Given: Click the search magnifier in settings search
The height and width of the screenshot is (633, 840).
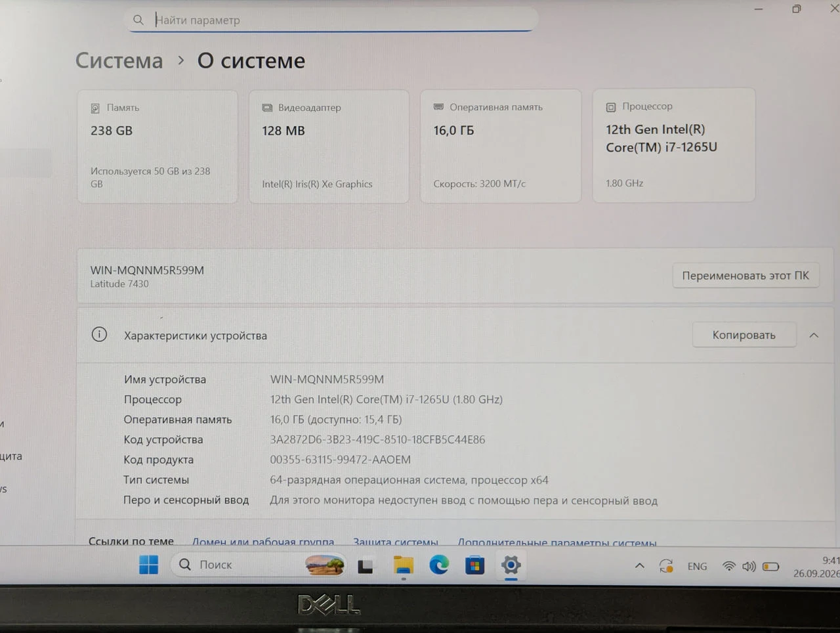Looking at the screenshot, I should (138, 20).
